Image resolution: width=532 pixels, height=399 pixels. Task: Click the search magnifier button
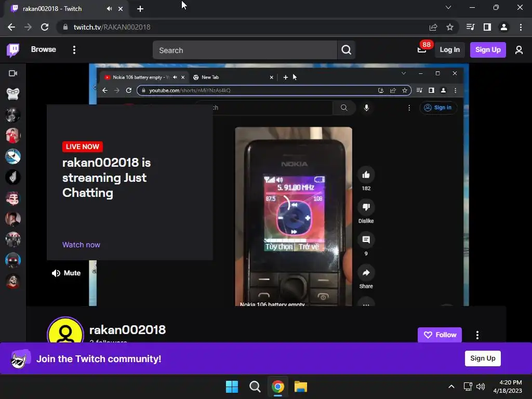click(346, 50)
